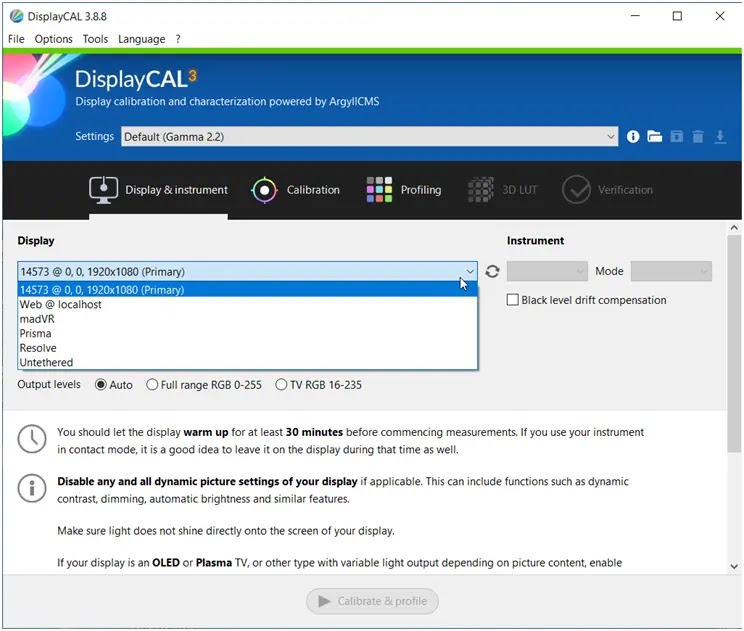Viewport: 744px width, 631px height.
Task: Open the Mode dropdown
Action: tap(671, 271)
